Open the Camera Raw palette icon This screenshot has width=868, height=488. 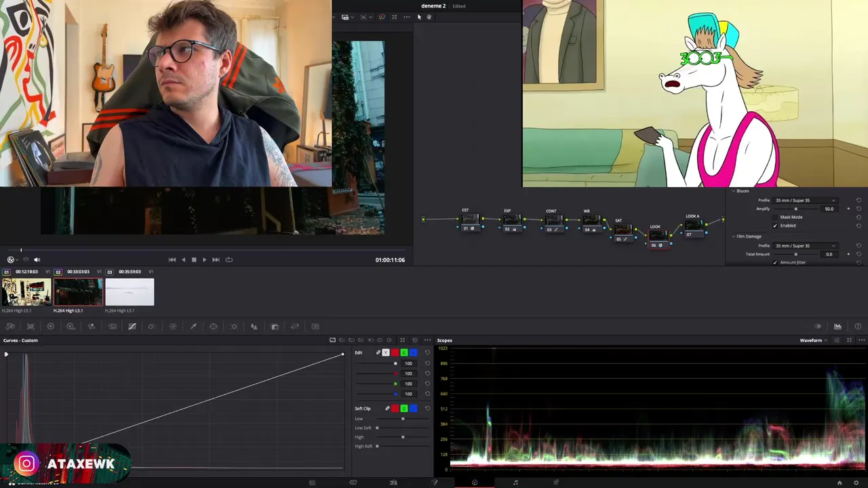(x=10, y=327)
